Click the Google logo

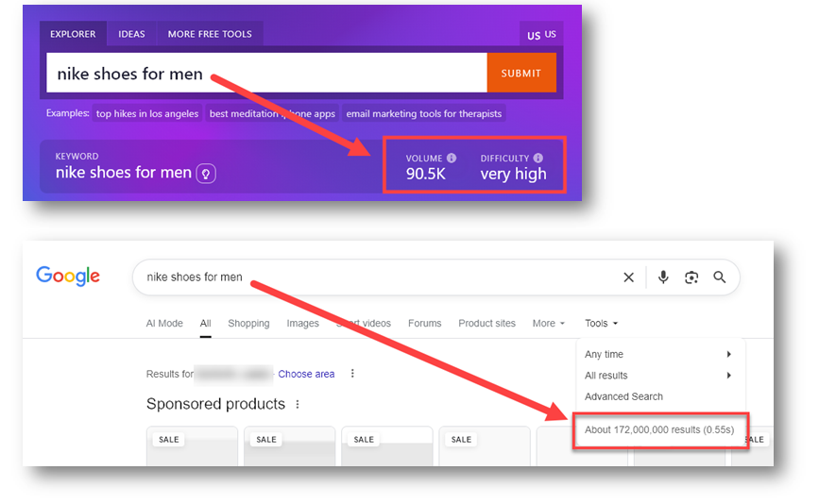point(68,276)
